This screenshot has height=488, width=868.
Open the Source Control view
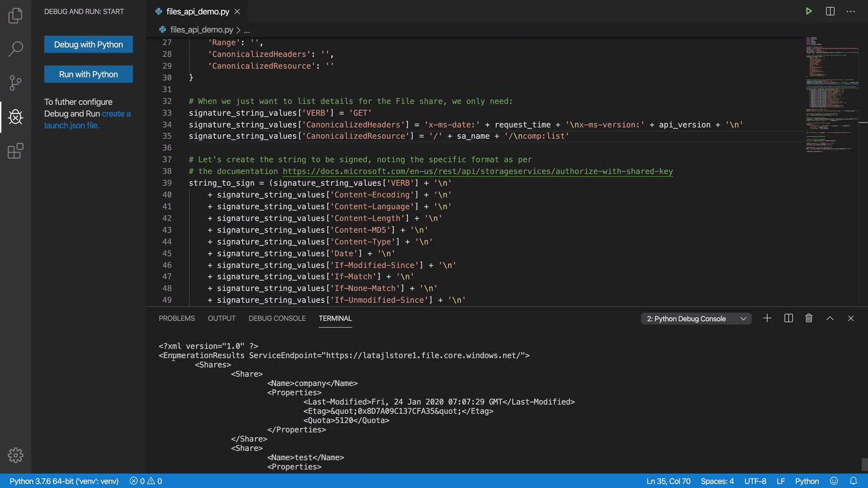(x=15, y=83)
